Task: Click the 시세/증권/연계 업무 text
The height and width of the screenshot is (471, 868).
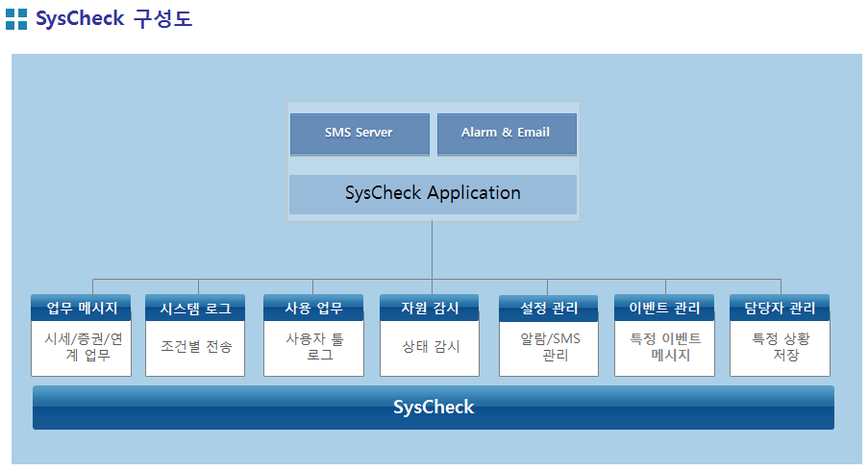Action: click(83, 346)
